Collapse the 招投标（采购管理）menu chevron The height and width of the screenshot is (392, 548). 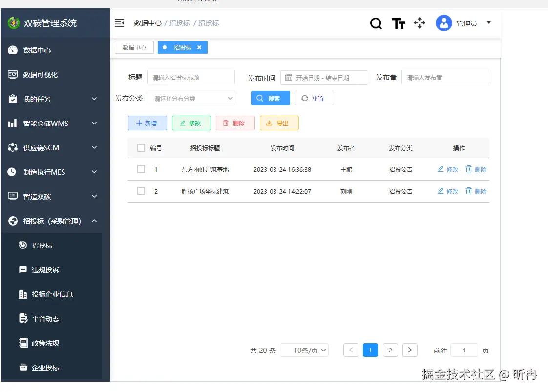[94, 221]
